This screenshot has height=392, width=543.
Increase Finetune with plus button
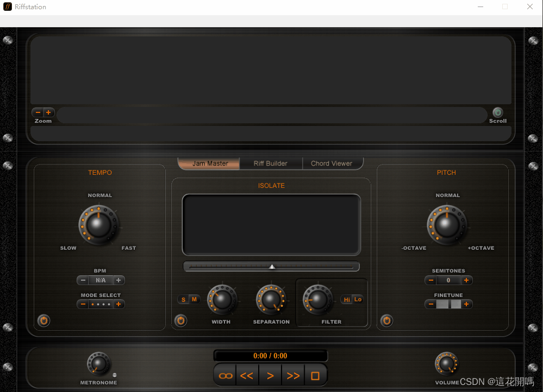tap(466, 304)
